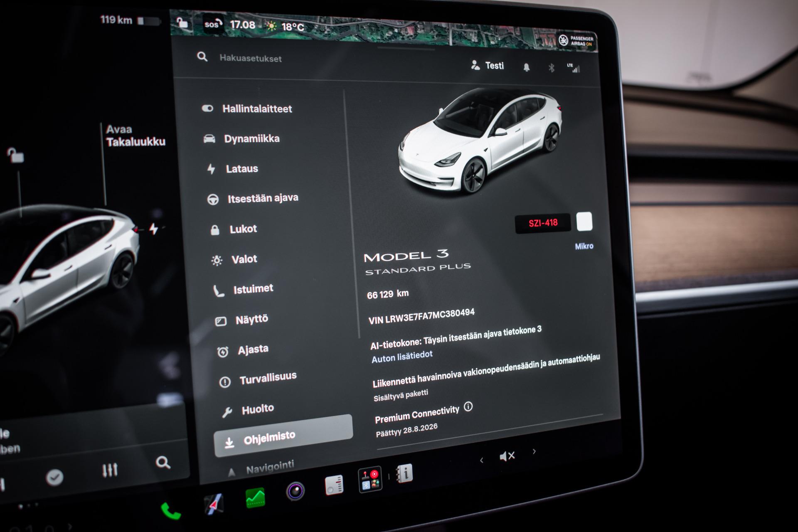Tap the 66 129 km odometer reading
The height and width of the screenshot is (532, 798).
[x=388, y=294]
